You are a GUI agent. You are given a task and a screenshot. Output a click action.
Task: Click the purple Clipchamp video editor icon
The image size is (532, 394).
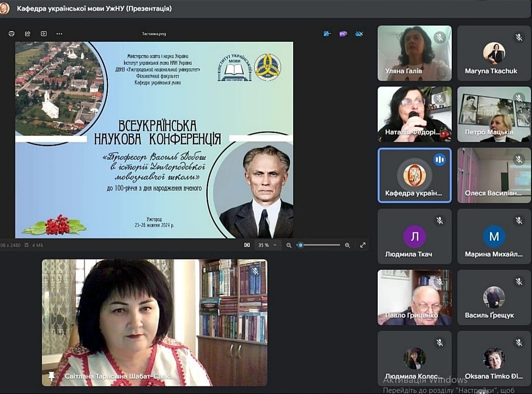coord(343,33)
